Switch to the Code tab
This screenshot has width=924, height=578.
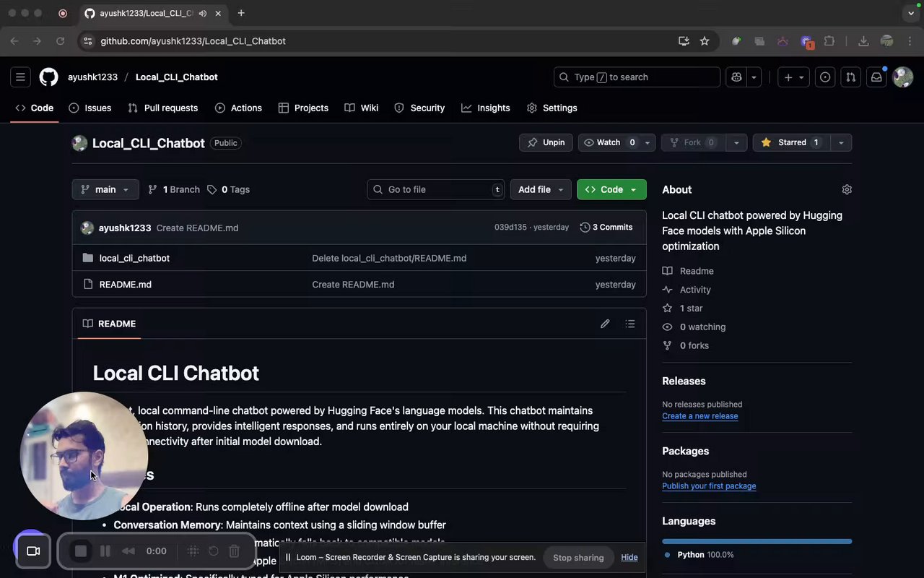(35, 108)
